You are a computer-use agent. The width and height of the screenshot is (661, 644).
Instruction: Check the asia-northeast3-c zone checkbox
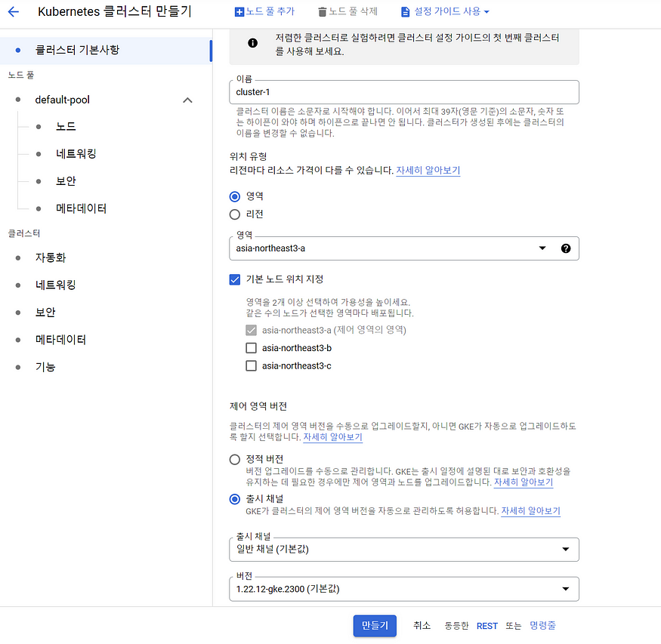(252, 365)
